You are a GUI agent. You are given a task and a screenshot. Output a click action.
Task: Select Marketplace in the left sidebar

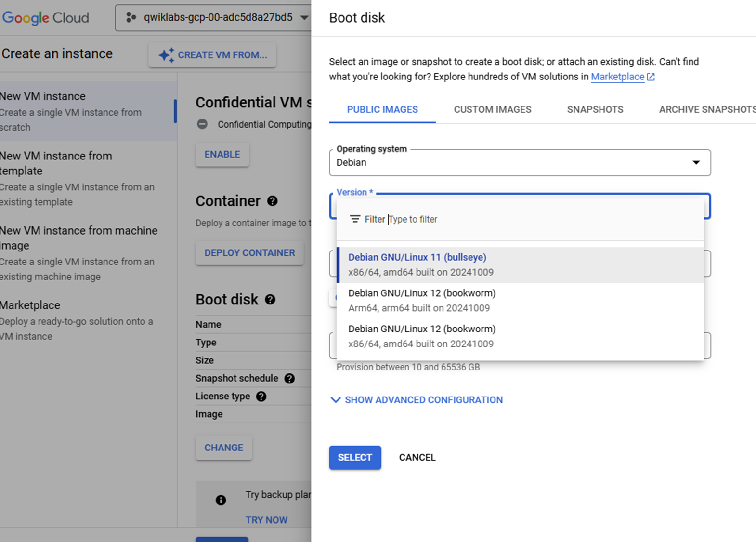[88, 320]
